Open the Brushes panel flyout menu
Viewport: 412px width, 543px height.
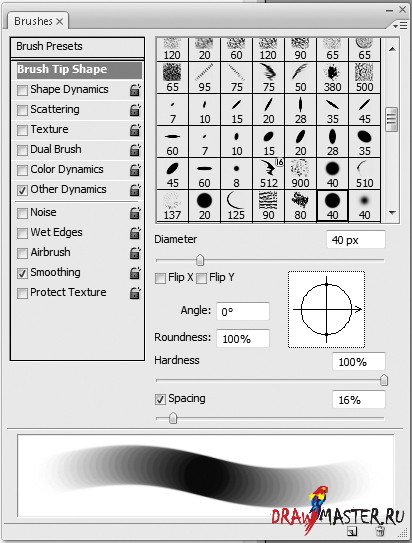pos(401,25)
